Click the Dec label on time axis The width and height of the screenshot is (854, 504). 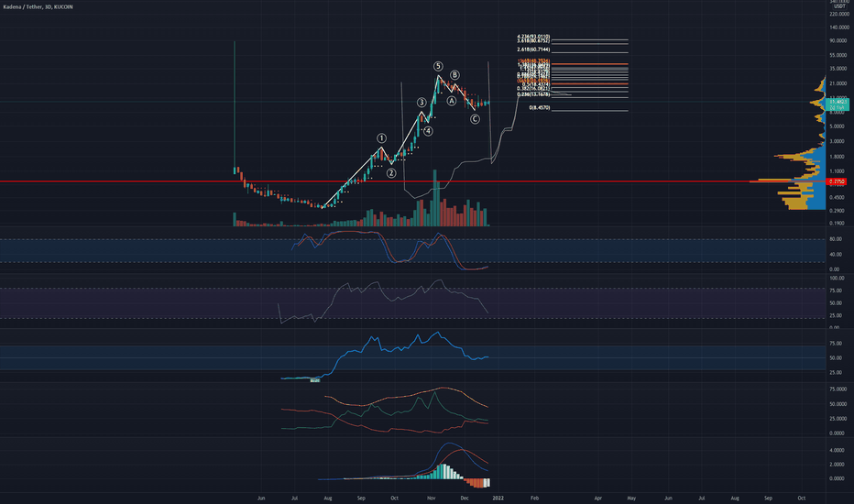[x=465, y=498]
